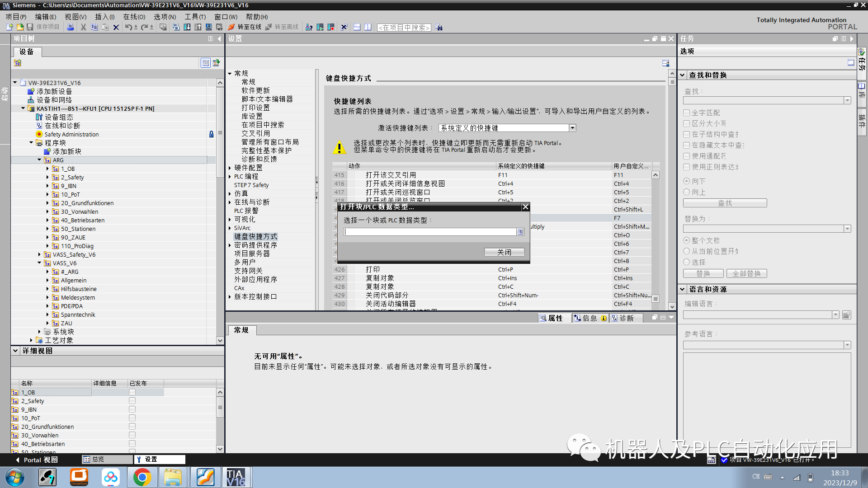Viewport: 868px width, 488px height.
Task: Enable the use wildcards checkbox
Action: point(686,156)
